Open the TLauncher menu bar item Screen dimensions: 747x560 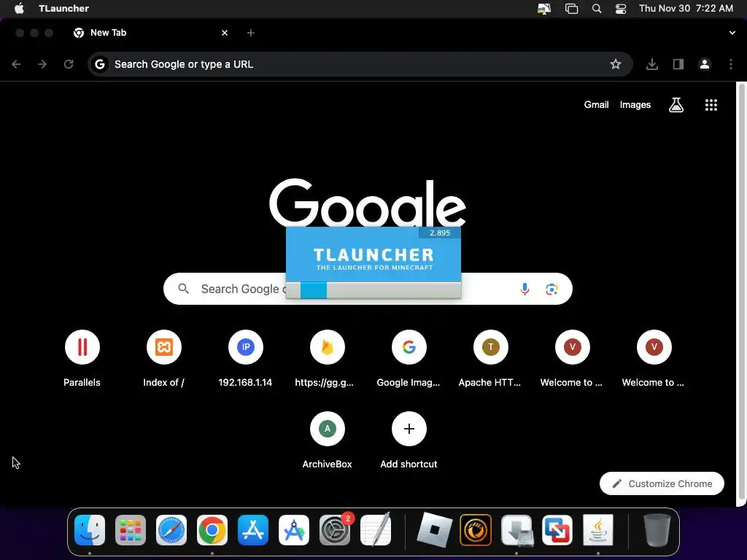point(64,9)
